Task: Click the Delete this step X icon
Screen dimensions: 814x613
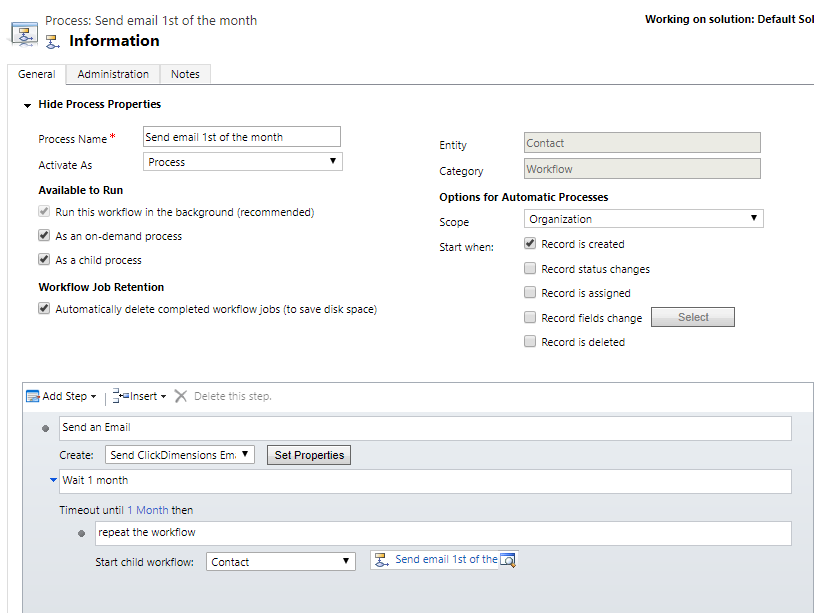Action: (x=180, y=395)
